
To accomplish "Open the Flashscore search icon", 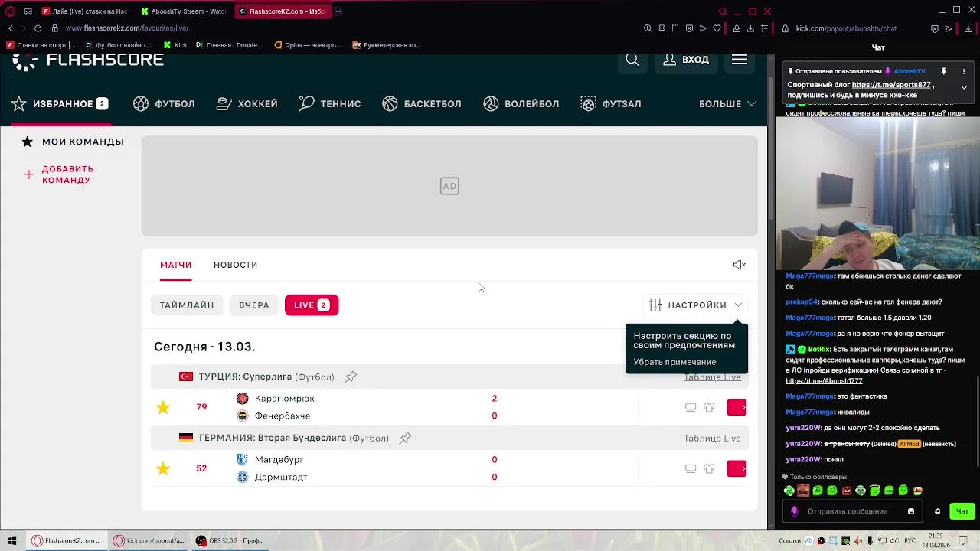I will tap(632, 60).
